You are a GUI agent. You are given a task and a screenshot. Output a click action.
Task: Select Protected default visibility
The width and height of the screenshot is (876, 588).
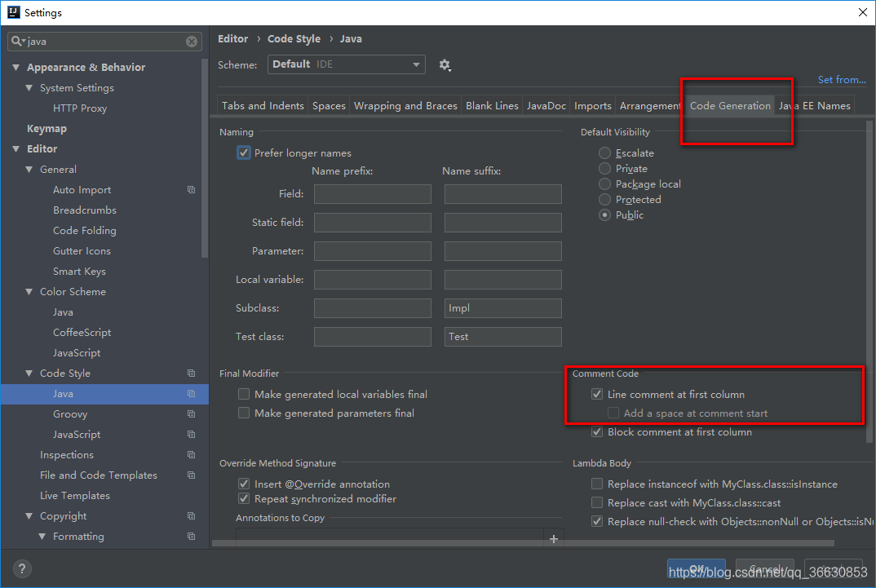(604, 199)
